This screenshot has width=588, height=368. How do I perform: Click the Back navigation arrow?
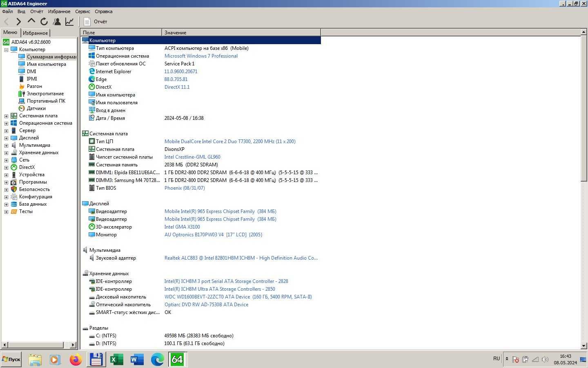pos(7,21)
